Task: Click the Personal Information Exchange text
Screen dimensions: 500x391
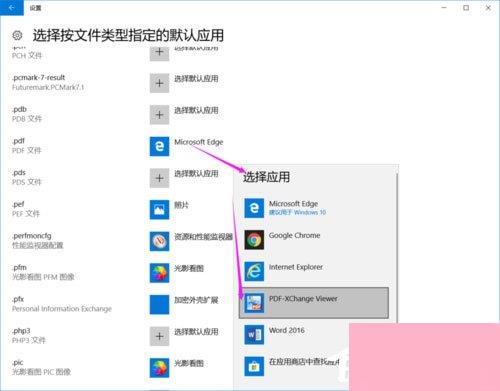Action: [62, 309]
